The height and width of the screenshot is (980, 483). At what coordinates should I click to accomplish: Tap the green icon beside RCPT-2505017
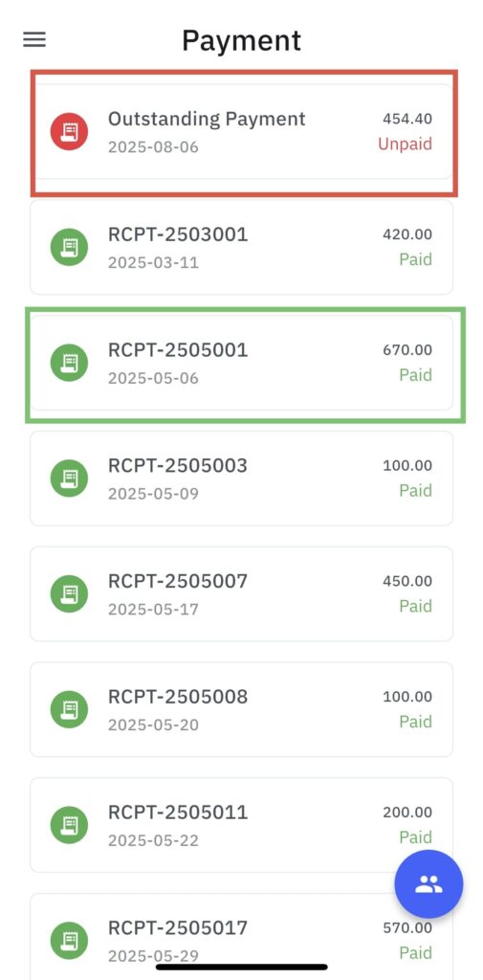(70, 941)
